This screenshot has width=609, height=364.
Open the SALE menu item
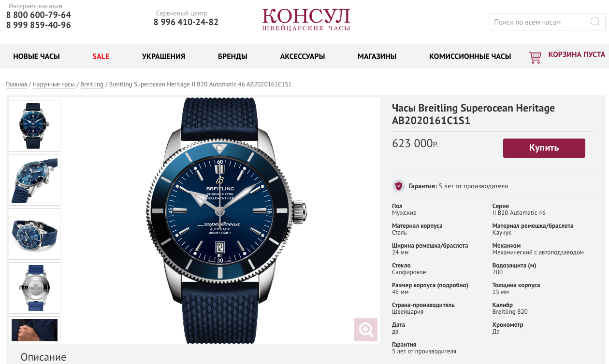(101, 56)
